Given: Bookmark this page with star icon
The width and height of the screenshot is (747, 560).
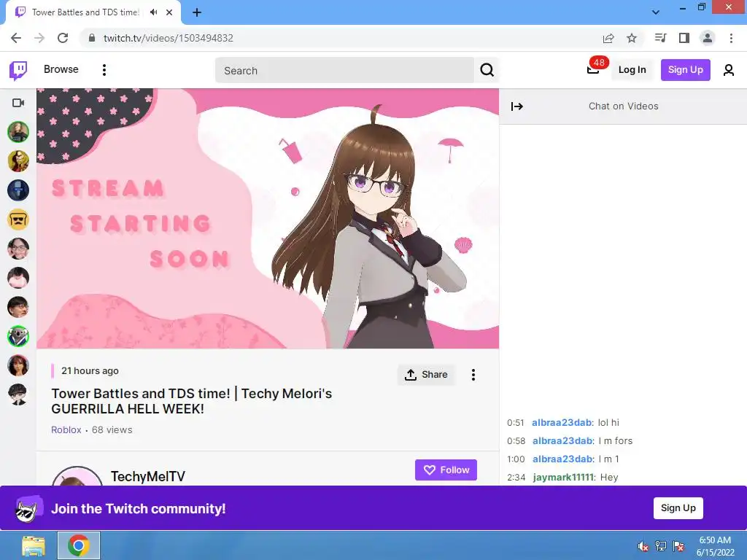Looking at the screenshot, I should click(632, 38).
